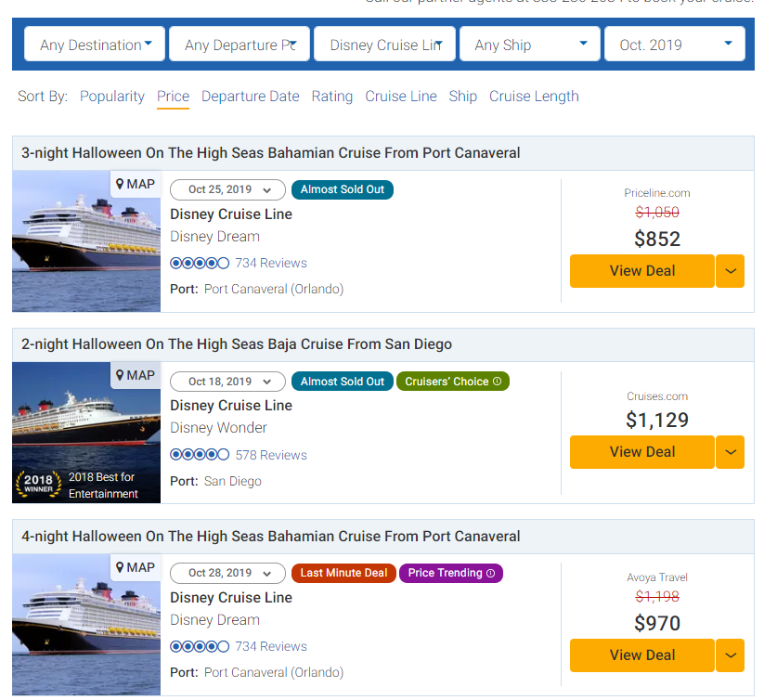Click the 2018 Best for Entertainment award badge
777x700 pixels.
pyautogui.click(x=85, y=485)
